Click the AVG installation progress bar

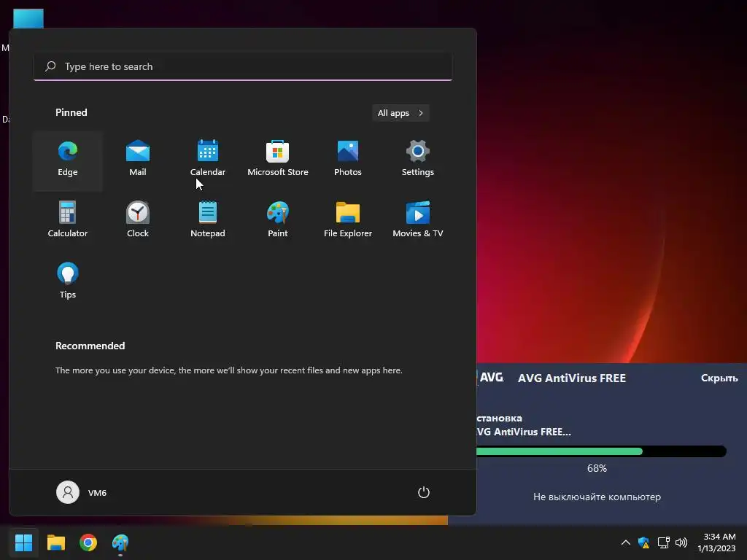pos(601,451)
